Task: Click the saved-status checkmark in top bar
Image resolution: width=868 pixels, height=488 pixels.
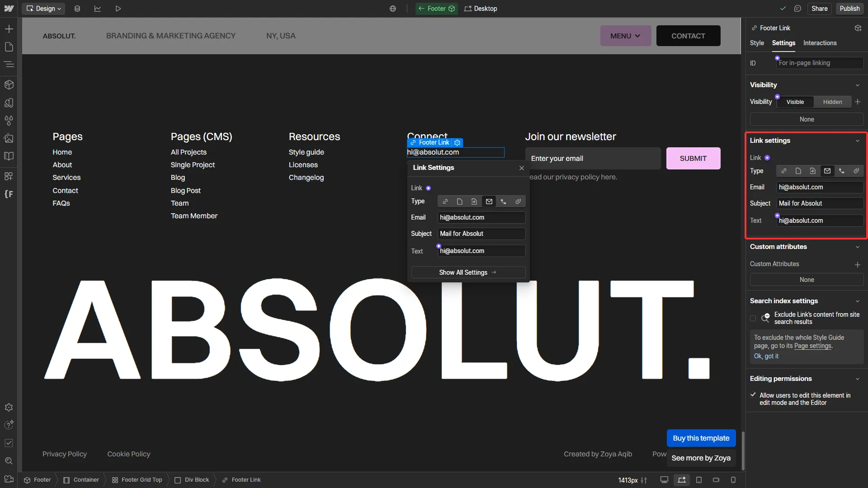Action: pyautogui.click(x=783, y=9)
